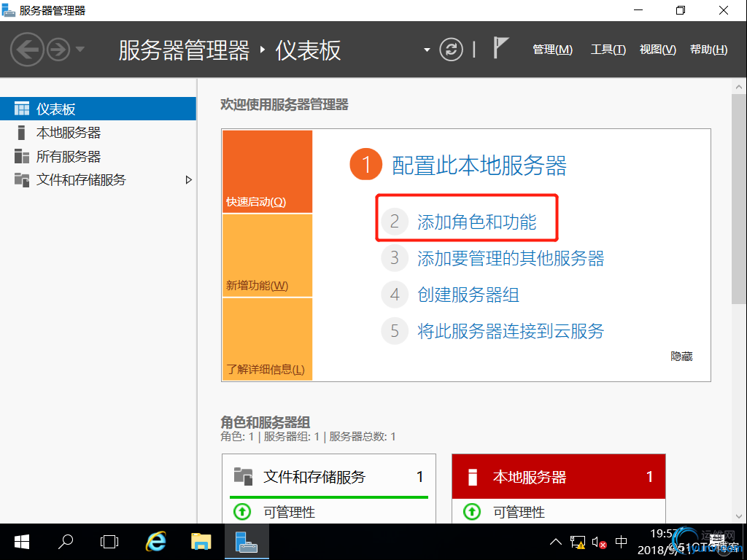Click the 所有服务器 sidebar icon
The width and height of the screenshot is (747, 560).
point(21,156)
